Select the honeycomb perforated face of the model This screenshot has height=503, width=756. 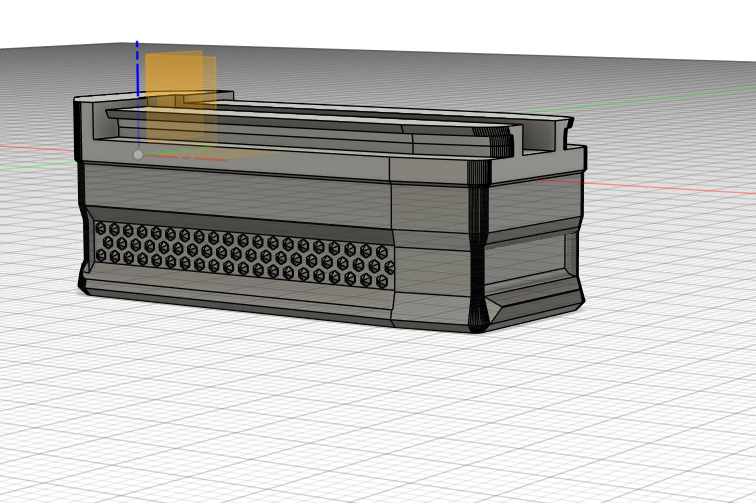click(x=244, y=255)
